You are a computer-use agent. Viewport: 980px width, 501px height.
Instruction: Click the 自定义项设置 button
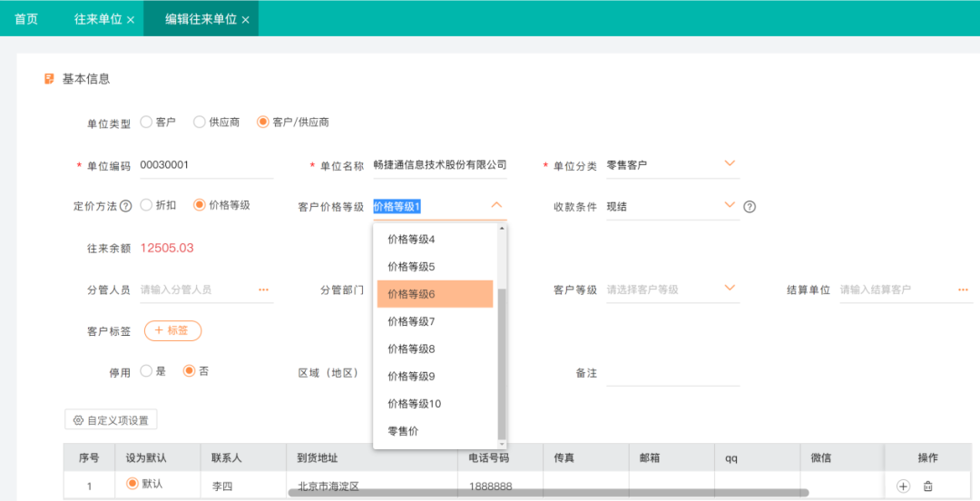click(111, 420)
